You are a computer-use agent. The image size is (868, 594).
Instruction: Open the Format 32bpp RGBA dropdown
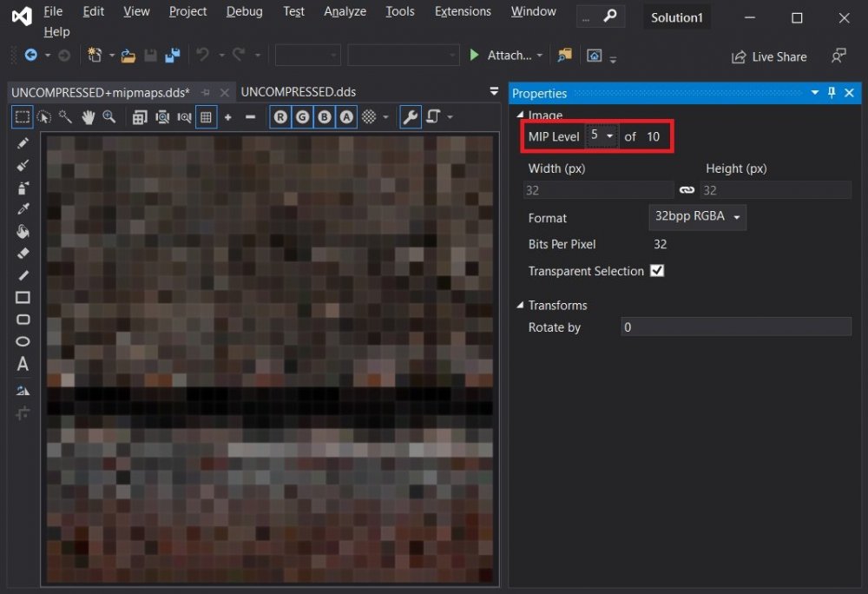[697, 217]
